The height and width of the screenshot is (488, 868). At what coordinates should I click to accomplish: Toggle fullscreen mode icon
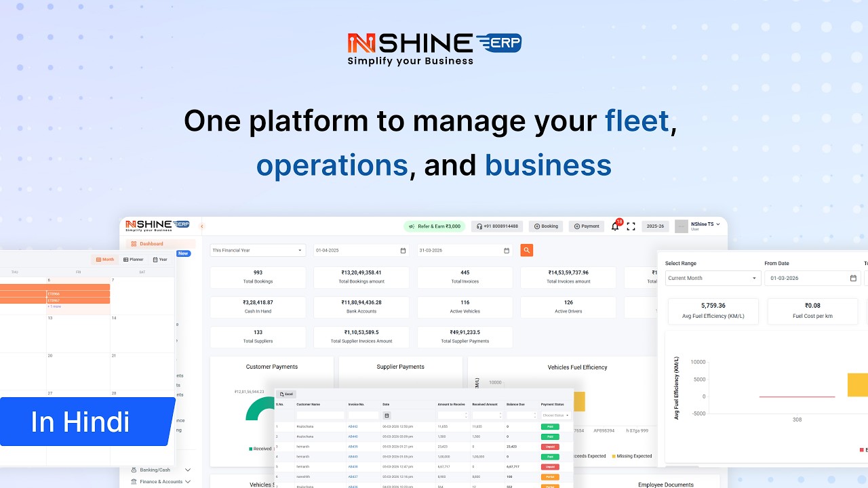pyautogui.click(x=631, y=226)
